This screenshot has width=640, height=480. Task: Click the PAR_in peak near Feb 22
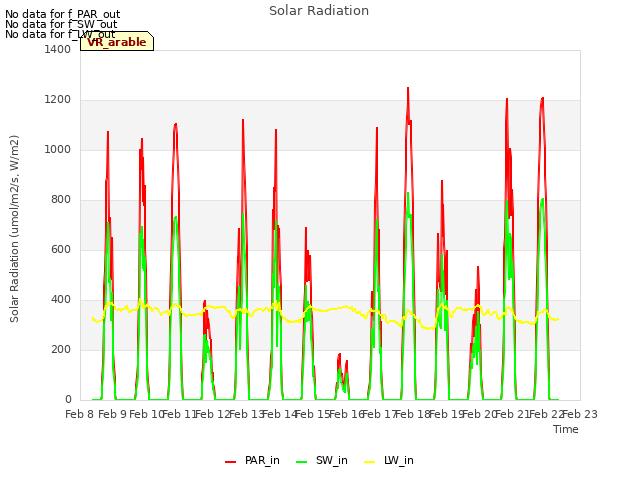click(542, 98)
